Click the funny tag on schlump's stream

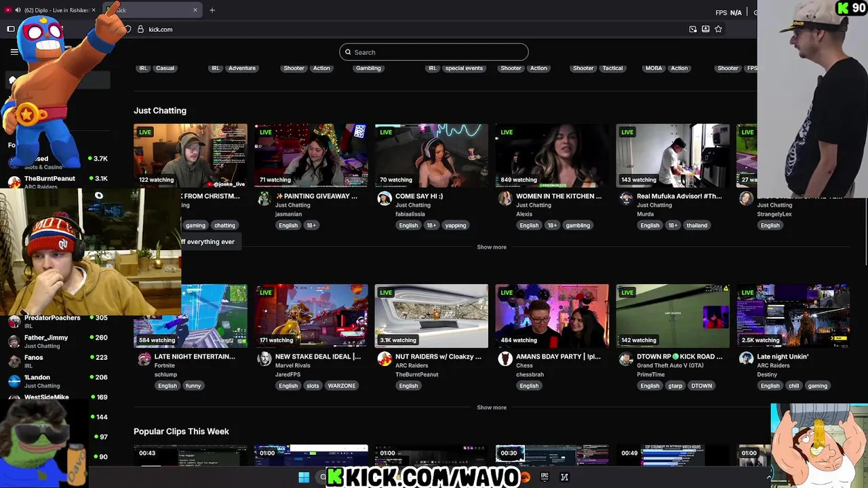point(194,386)
